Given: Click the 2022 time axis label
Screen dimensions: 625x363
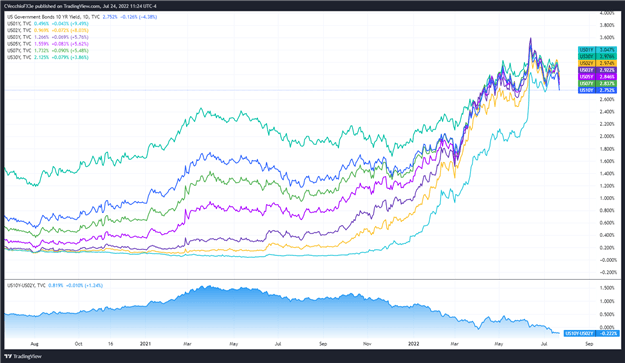Looking at the screenshot, I should tap(413, 343).
